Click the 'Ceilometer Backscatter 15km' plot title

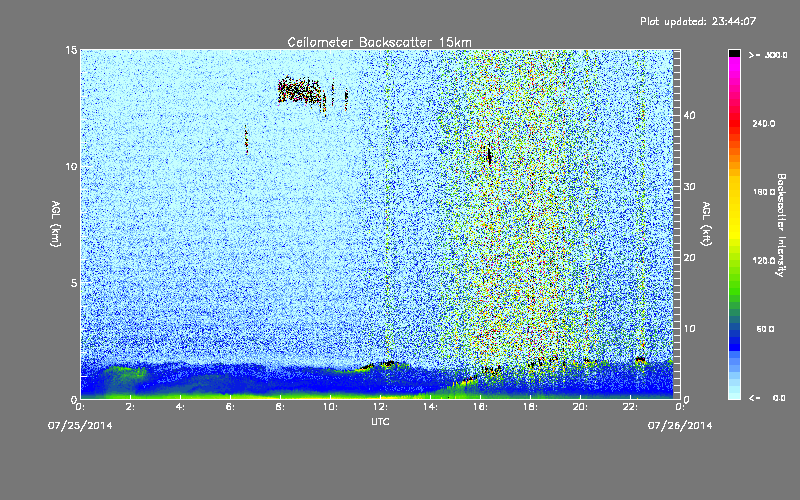(x=379, y=42)
